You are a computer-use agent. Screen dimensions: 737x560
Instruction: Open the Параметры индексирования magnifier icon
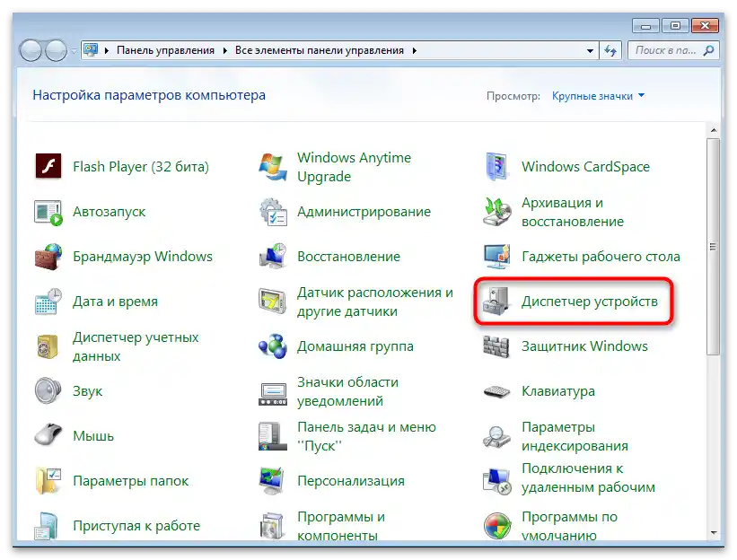tap(497, 436)
